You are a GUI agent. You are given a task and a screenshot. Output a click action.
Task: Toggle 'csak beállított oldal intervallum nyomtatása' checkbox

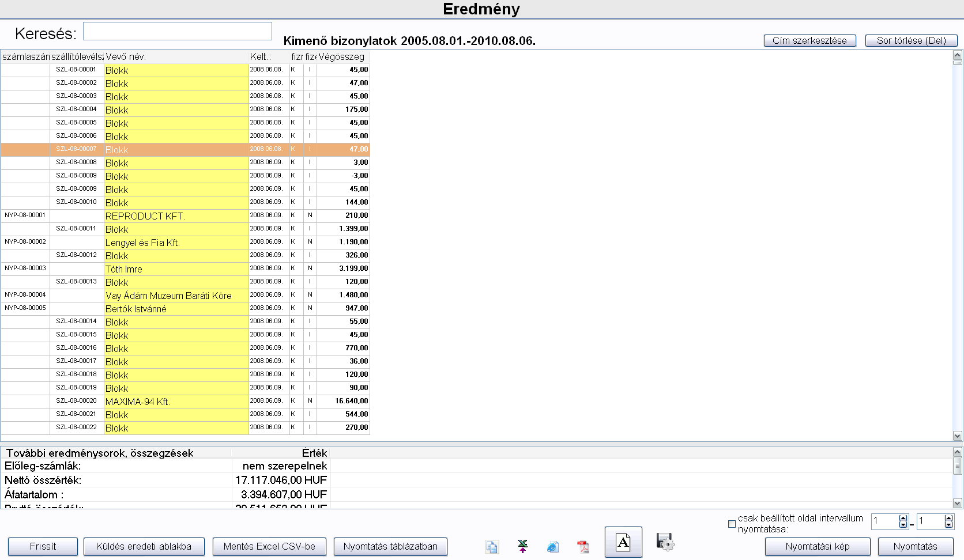pos(732,524)
